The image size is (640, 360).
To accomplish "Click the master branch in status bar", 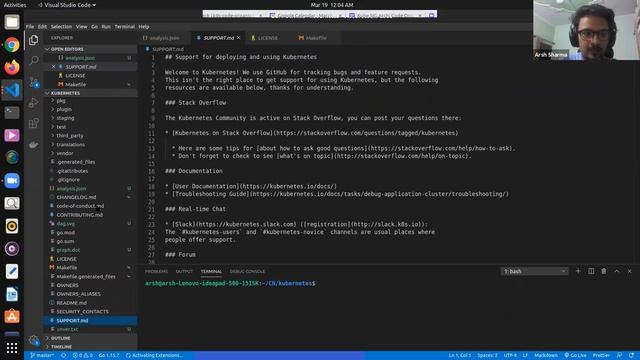I will pos(42,355).
